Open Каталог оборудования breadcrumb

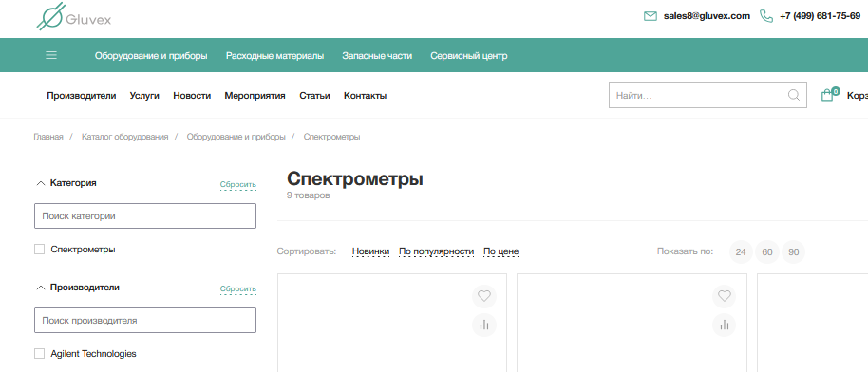125,137
